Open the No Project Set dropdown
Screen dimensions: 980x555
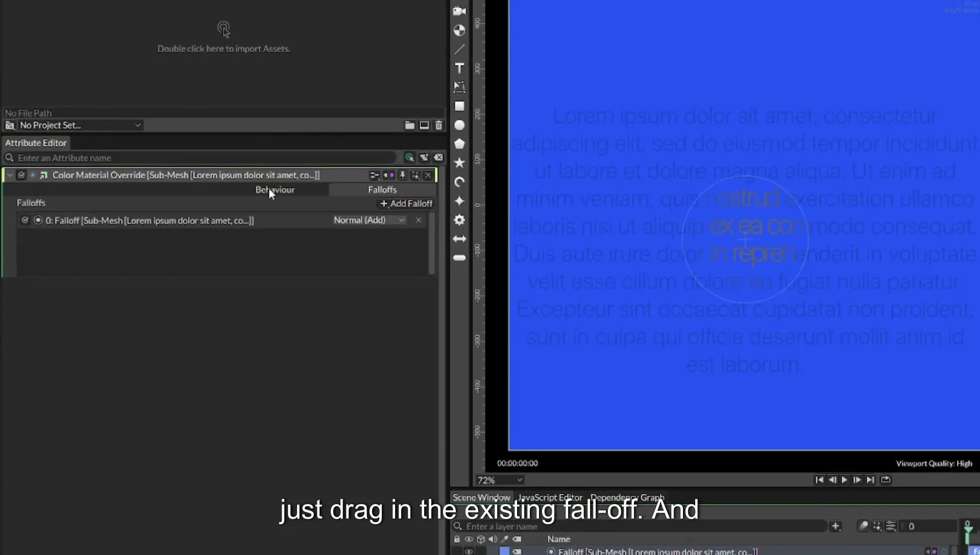pyautogui.click(x=80, y=125)
